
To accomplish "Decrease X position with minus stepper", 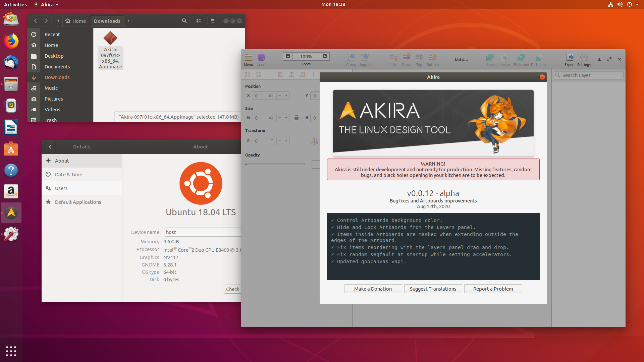I will (x=280, y=96).
